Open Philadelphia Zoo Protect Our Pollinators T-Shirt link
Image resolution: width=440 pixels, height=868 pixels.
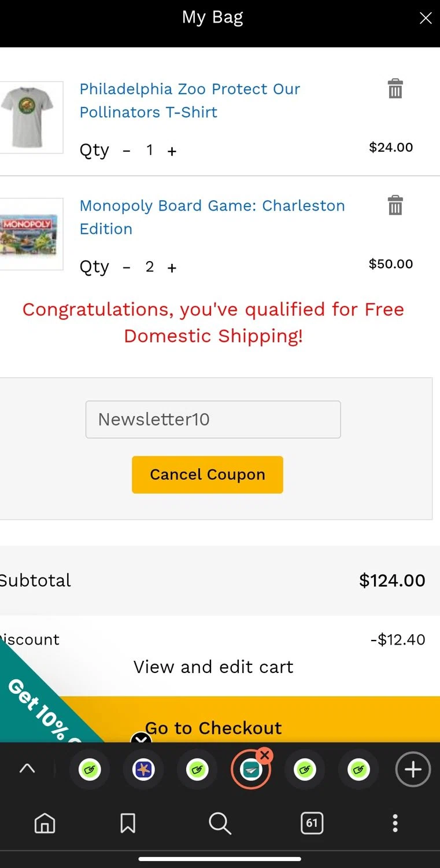coord(190,101)
